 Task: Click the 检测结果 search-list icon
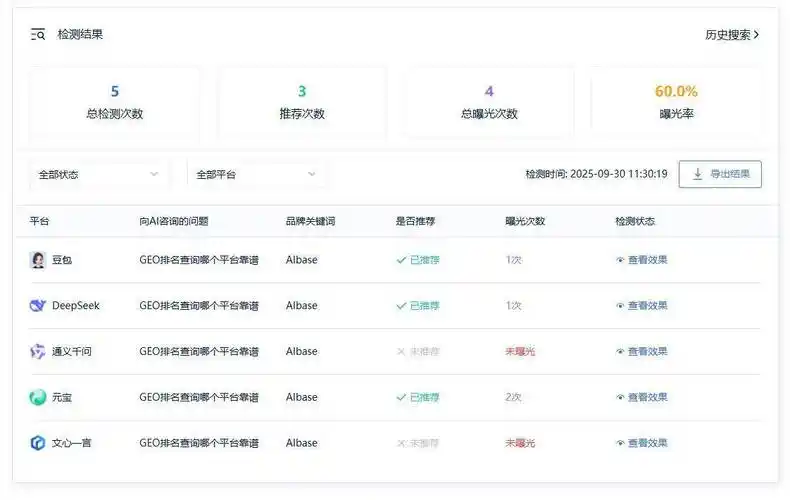click(x=38, y=34)
